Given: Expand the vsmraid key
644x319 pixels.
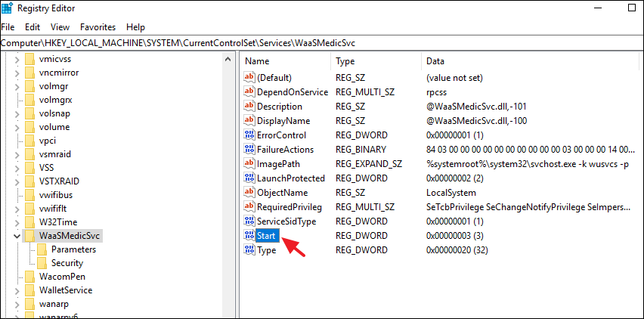Looking at the screenshot, I should click(x=17, y=154).
